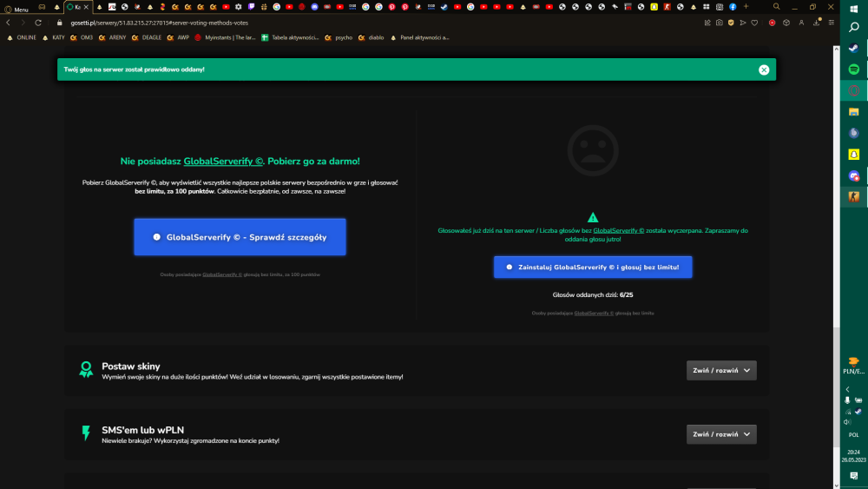Open the profile account icon

[x=801, y=23]
